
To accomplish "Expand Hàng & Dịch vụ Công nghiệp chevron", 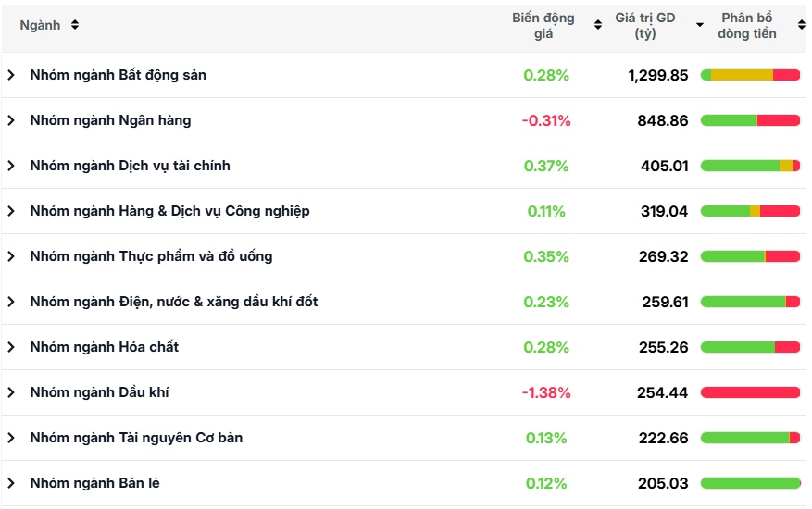I will pos(11,211).
